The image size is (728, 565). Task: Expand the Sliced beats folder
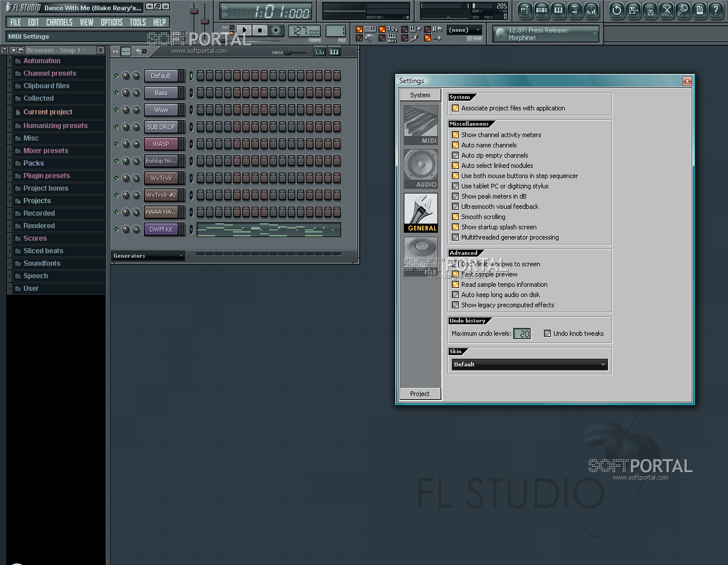(56, 251)
